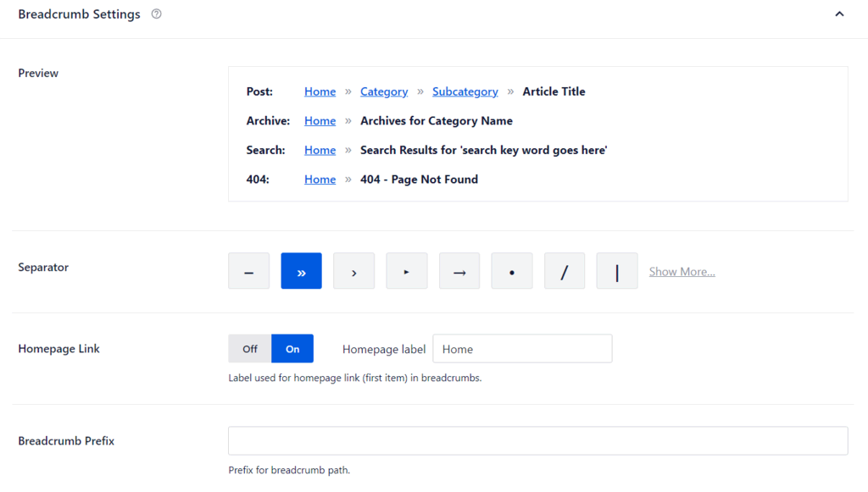Click Home link in 404 preview

point(320,180)
